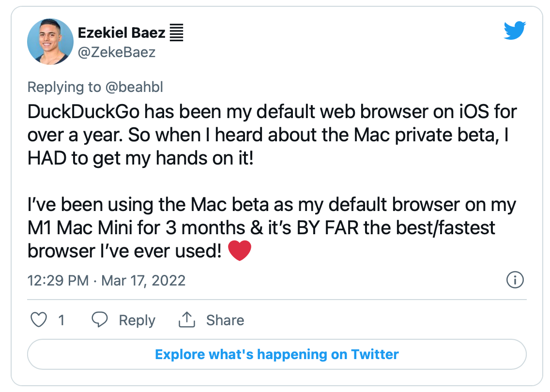Visit the @ZekeBaez handle link
The height and width of the screenshot is (392, 550).
click(x=117, y=53)
